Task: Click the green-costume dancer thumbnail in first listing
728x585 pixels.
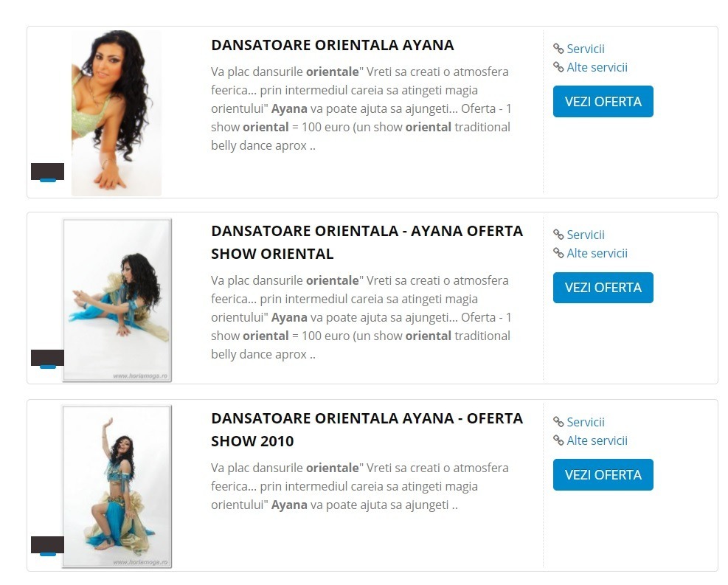Action: pos(117,113)
